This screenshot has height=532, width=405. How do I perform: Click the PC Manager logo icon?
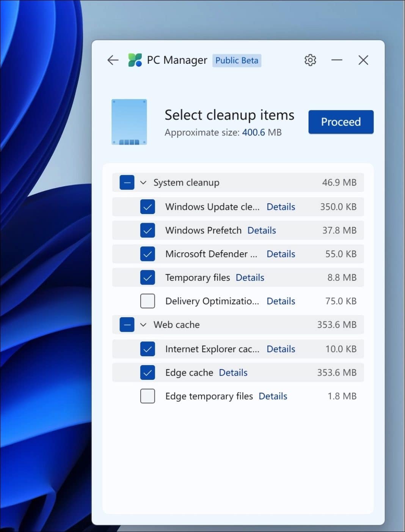135,60
